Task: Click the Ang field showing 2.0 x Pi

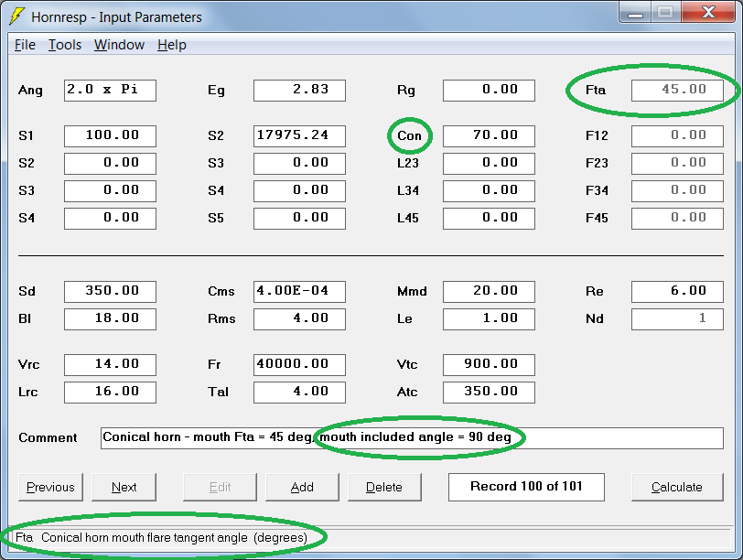Action: click(110, 90)
